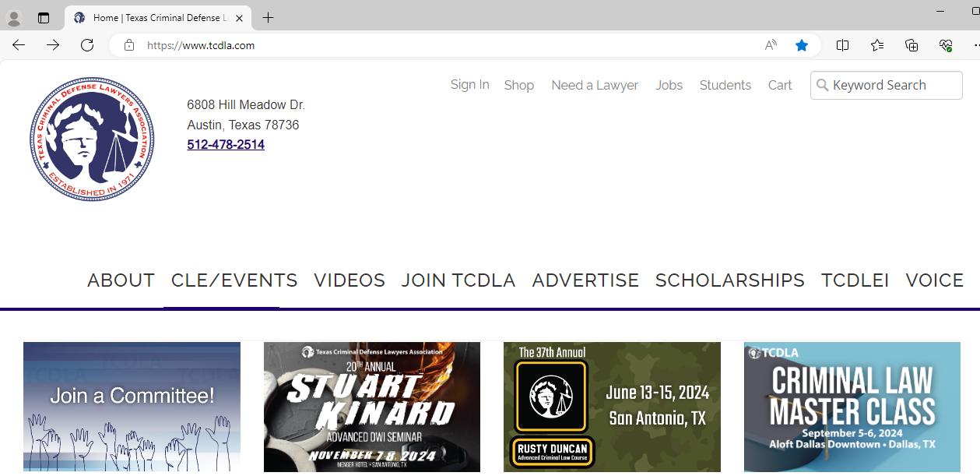This screenshot has height=476, width=980.
Task: Open the Settings and more ellipsis
Action: coord(976,45)
